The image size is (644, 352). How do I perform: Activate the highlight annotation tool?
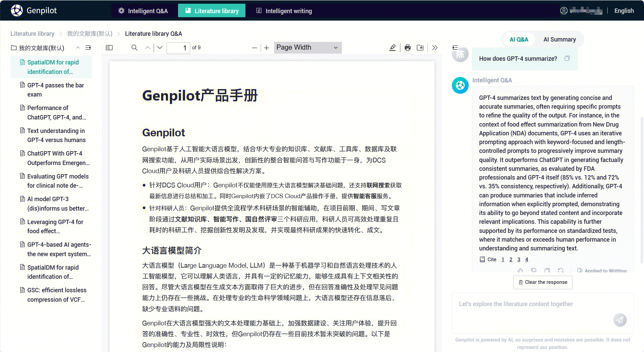392,48
